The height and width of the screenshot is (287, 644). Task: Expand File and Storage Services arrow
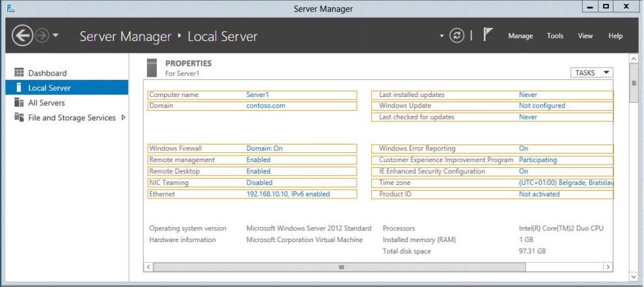[x=123, y=117]
